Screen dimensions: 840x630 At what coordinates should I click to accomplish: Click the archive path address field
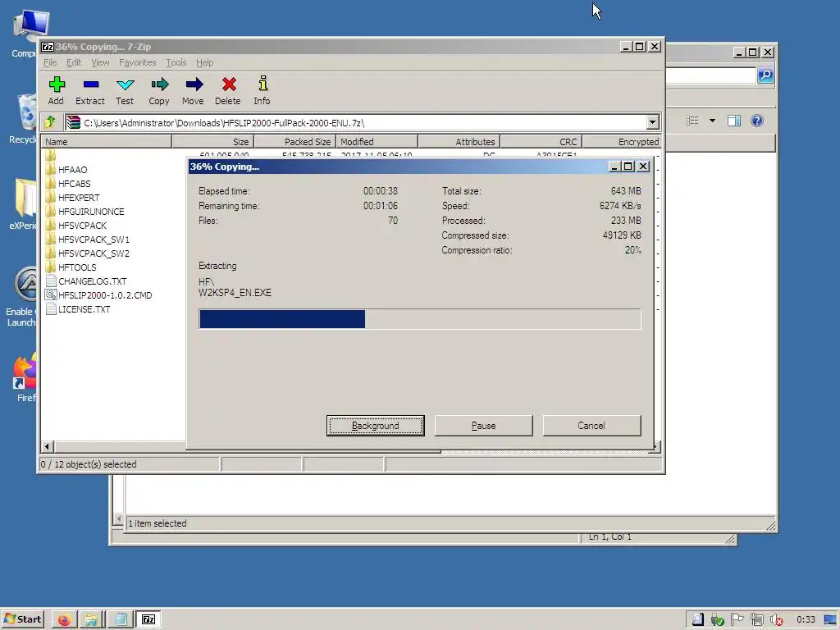coord(356,123)
